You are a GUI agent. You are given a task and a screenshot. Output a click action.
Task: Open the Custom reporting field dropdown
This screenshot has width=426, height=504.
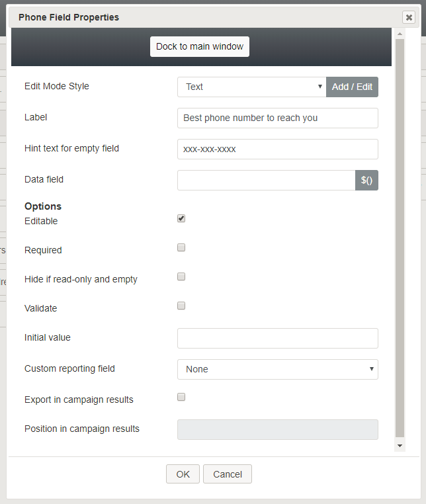278,369
